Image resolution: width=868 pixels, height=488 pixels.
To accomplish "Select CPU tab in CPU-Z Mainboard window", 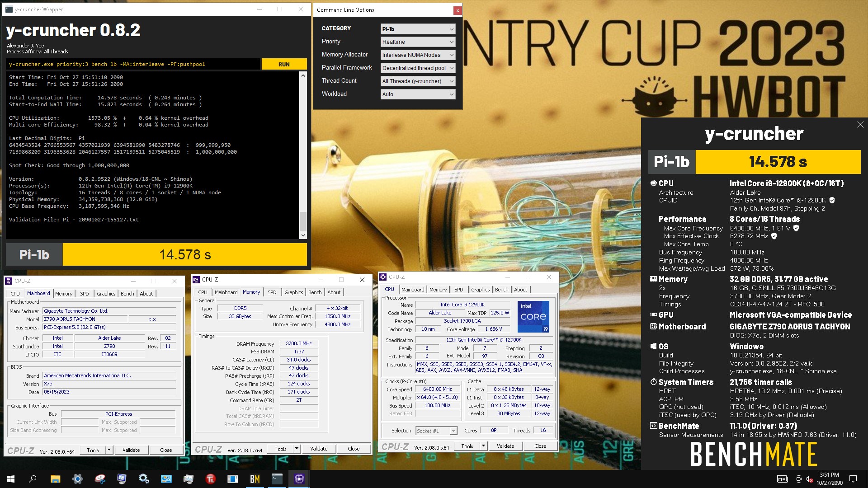I will click(15, 294).
